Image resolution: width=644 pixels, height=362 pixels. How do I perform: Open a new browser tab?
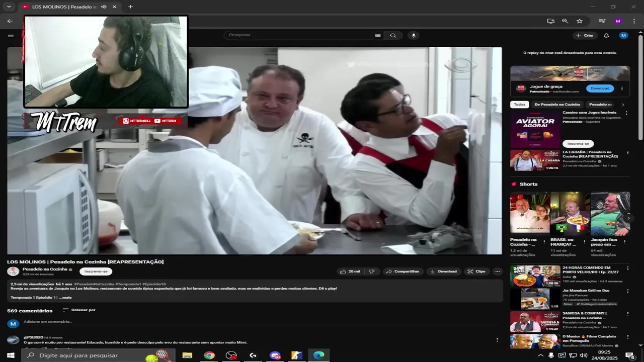[x=130, y=7]
